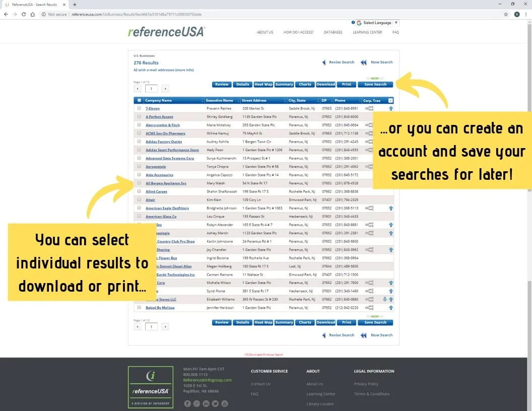
Task: Go to next results page at bottom
Action: click(165, 327)
